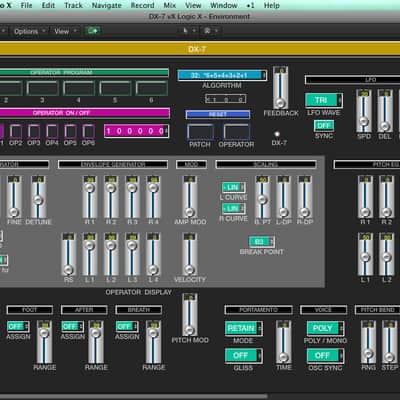Click the AFTER RANGE slider

96,342
